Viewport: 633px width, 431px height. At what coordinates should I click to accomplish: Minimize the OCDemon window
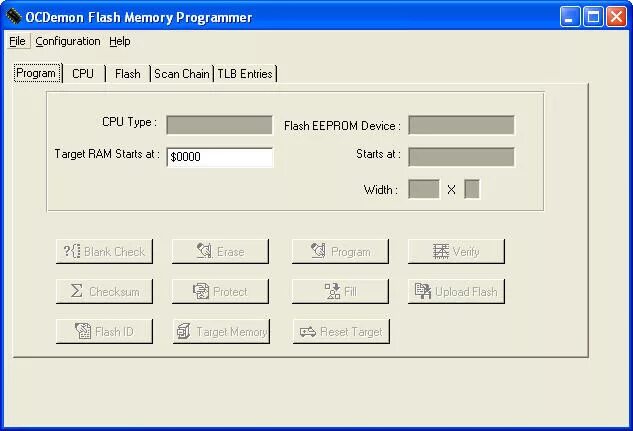(570, 17)
